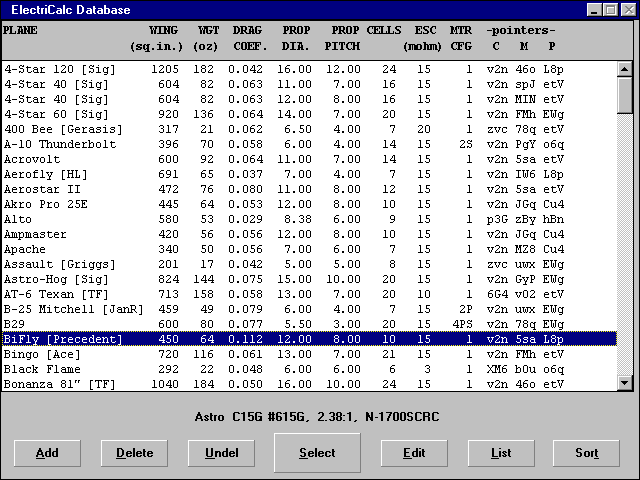Click the List button
Image resolution: width=640 pixels, height=480 pixels.
[x=501, y=453]
